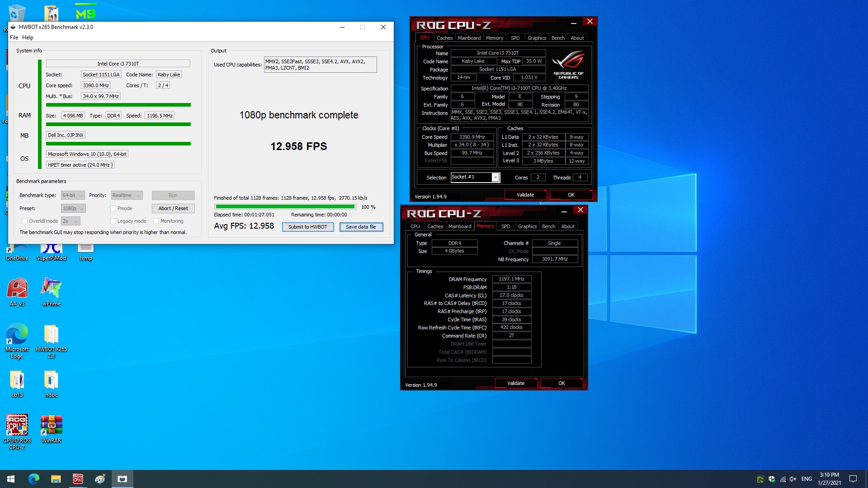Toggle the Monitoring checkbox
The width and height of the screenshot is (868, 488).
pyautogui.click(x=156, y=221)
